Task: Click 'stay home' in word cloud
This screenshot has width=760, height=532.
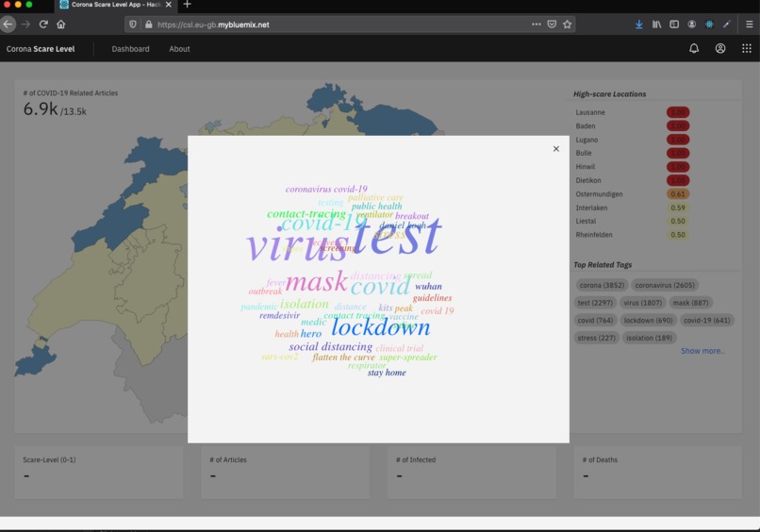Action: 387,373
